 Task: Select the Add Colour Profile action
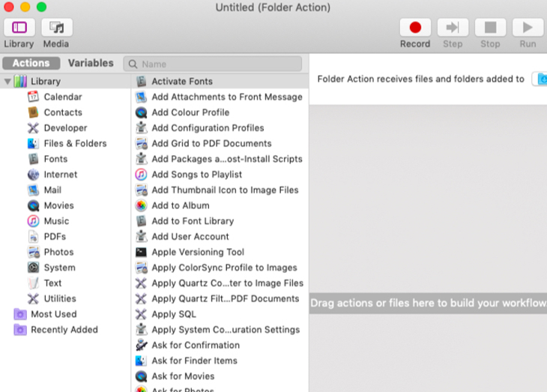point(220,112)
